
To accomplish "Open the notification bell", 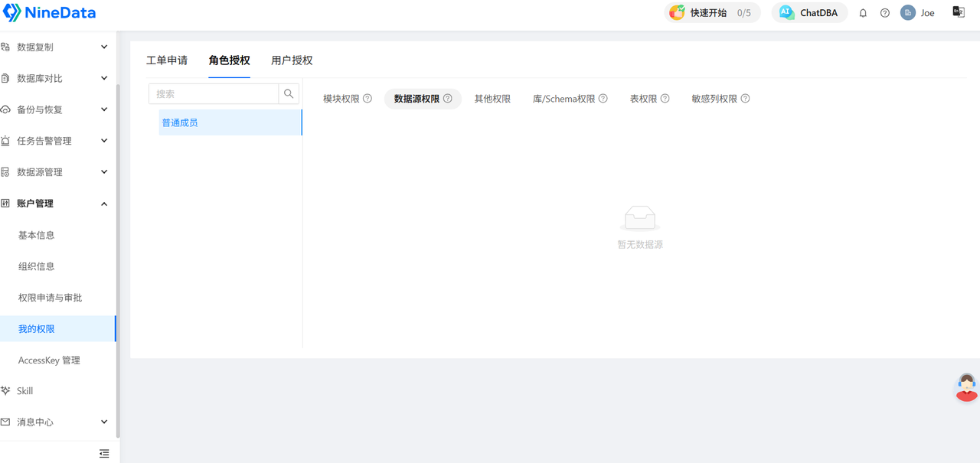I will pos(863,13).
